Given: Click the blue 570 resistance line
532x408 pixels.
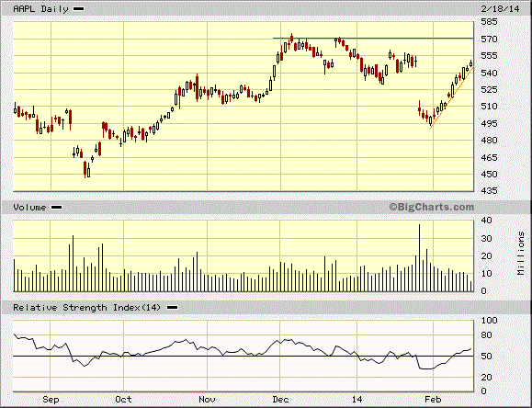Looking at the screenshot, I should pyautogui.click(x=373, y=38).
